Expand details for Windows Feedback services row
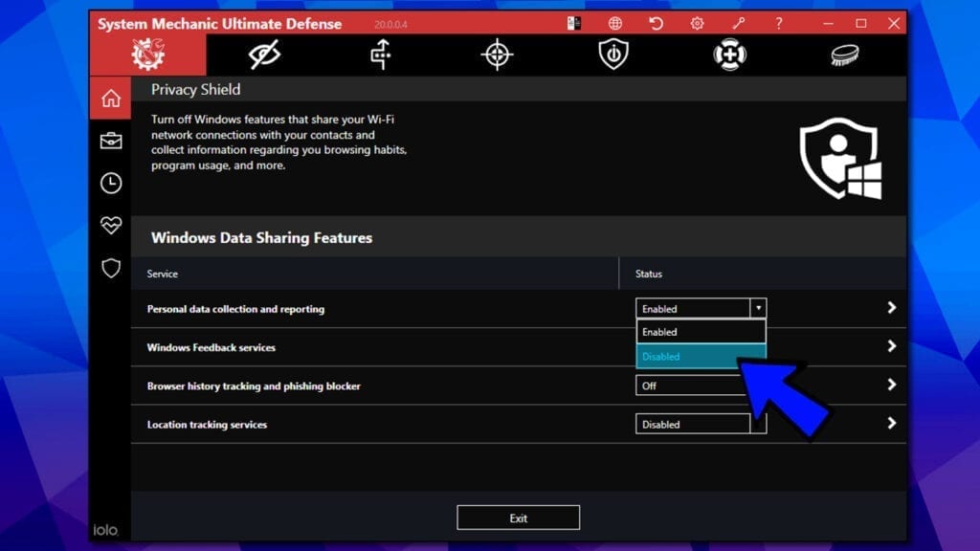The width and height of the screenshot is (980, 551). pyautogui.click(x=892, y=346)
